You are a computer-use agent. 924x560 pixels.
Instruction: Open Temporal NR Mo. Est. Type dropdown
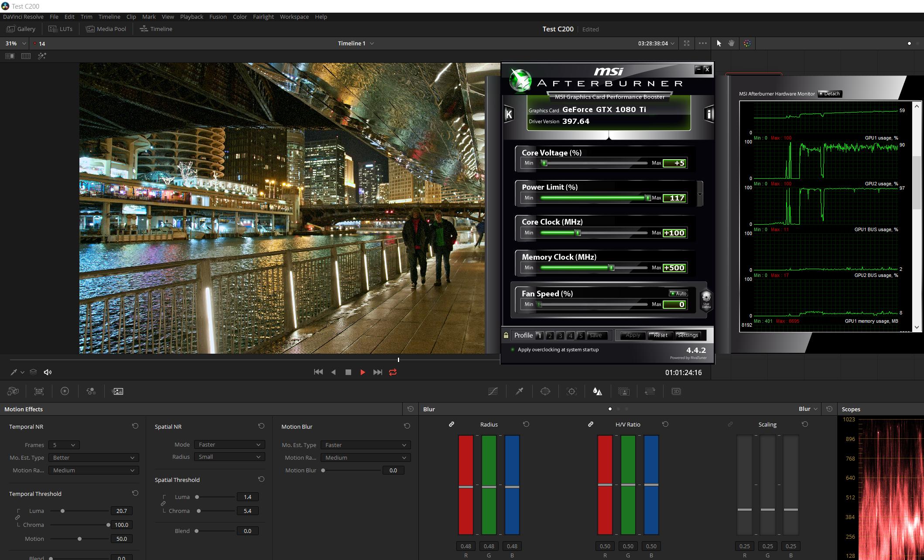click(x=93, y=458)
